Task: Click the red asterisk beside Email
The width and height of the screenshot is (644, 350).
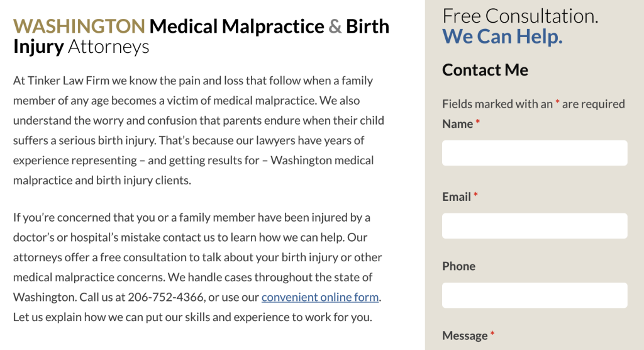Action: [475, 195]
